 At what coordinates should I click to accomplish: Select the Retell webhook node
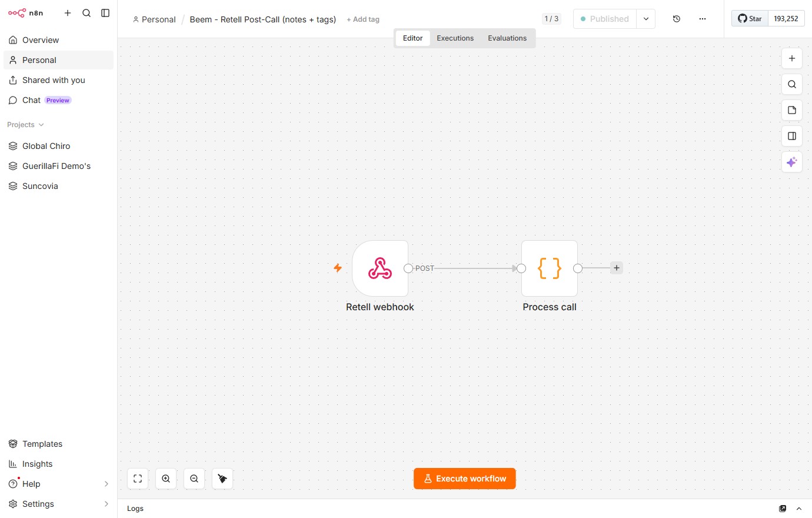pos(380,268)
